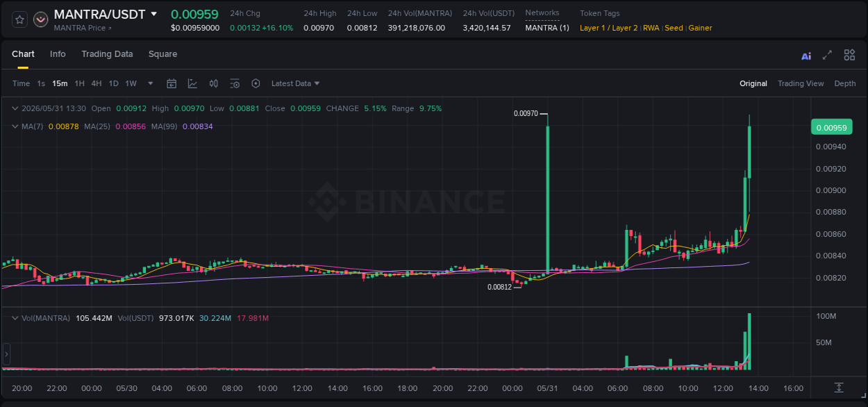Open the technical indicators chart icon
The image size is (868, 407).
point(192,83)
